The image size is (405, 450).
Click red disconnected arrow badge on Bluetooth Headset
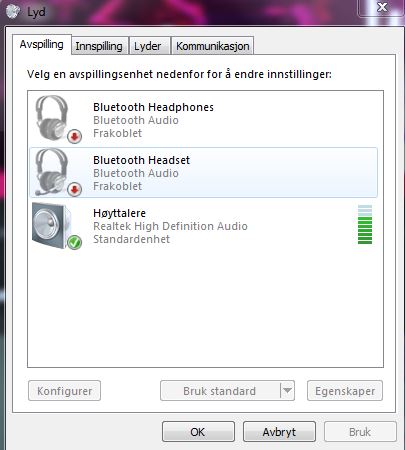[75, 190]
